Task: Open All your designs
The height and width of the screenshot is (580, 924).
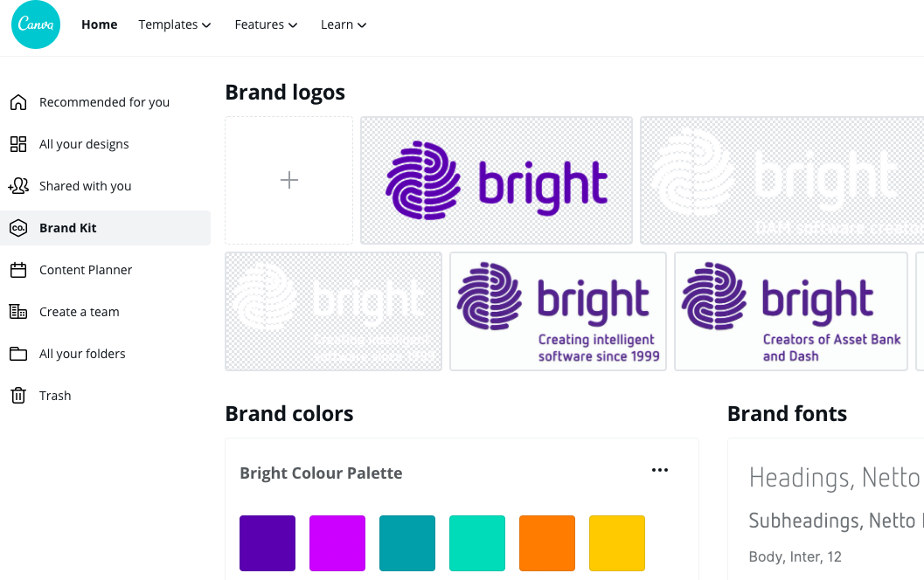Action: pyautogui.click(x=84, y=144)
